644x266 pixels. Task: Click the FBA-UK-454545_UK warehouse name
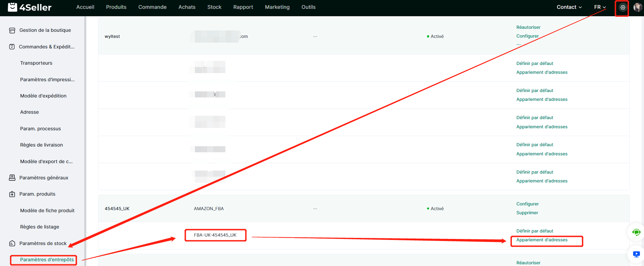coord(215,235)
